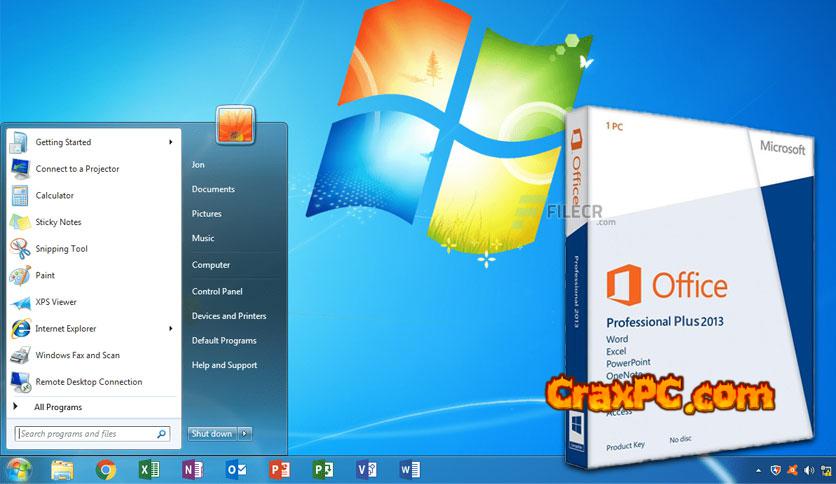This screenshot has width=836, height=484.
Task: Select the Sticky Notes label
Action: [x=59, y=222]
